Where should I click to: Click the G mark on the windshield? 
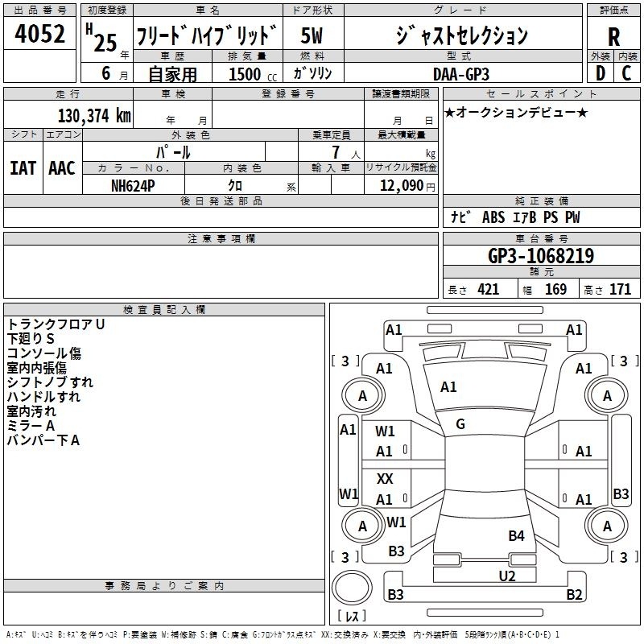click(460, 424)
